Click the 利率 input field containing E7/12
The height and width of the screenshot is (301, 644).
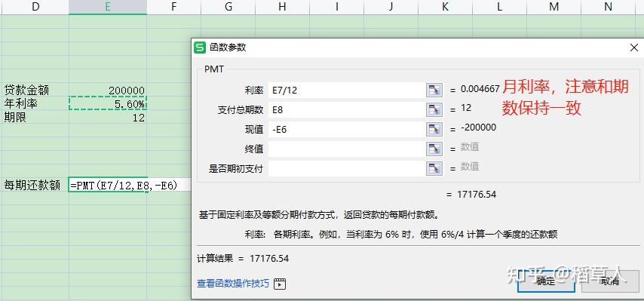(x=347, y=90)
